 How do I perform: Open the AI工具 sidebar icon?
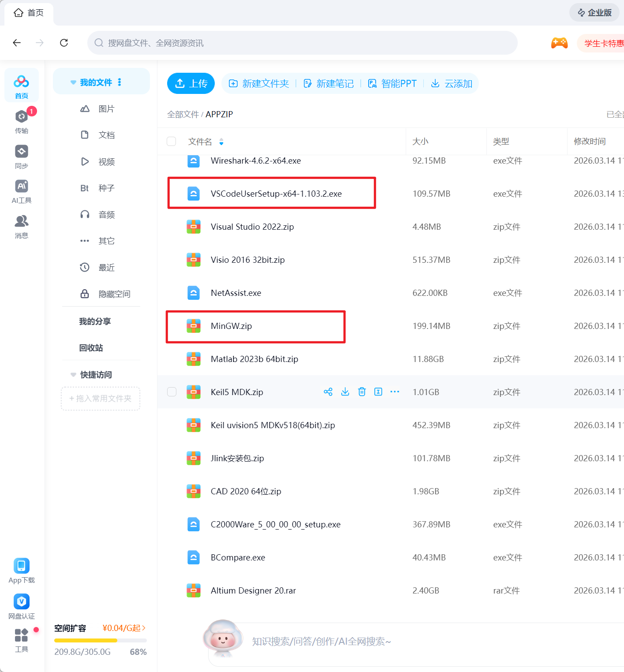[x=21, y=191]
